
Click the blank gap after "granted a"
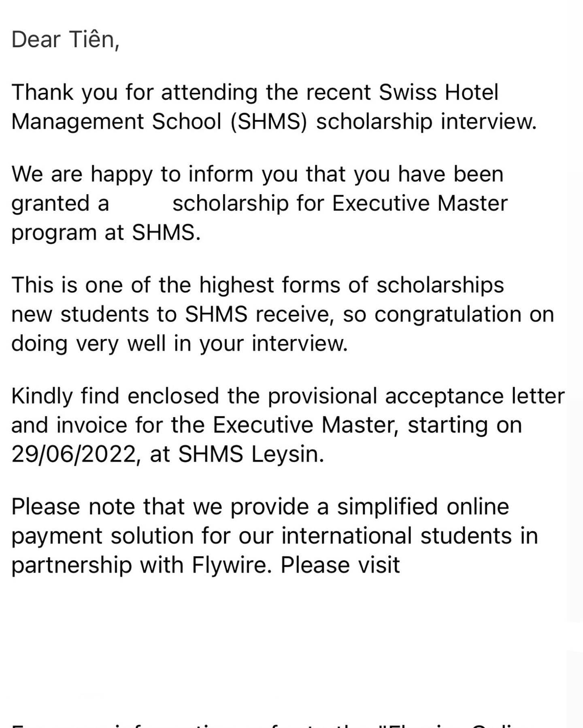140,204
